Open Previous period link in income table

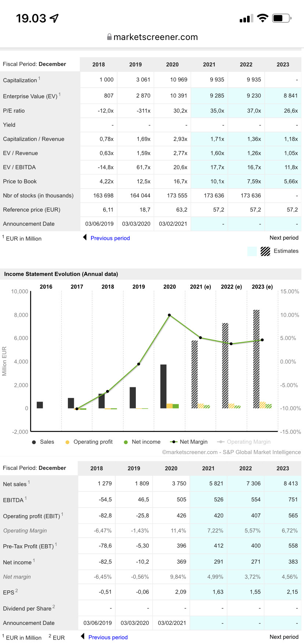(108, 637)
